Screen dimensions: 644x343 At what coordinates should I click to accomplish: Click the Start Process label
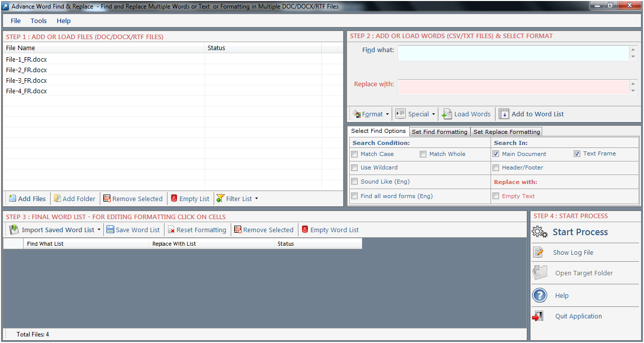(x=580, y=232)
